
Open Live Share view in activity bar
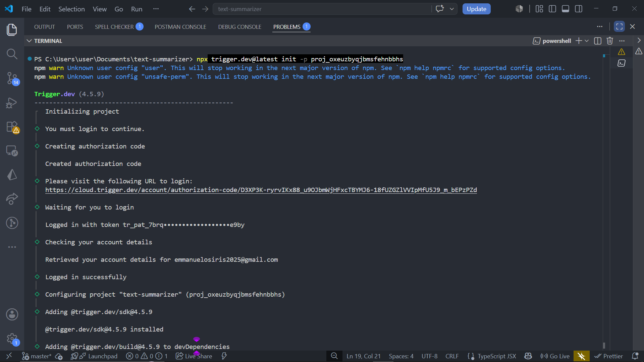pos(12,199)
